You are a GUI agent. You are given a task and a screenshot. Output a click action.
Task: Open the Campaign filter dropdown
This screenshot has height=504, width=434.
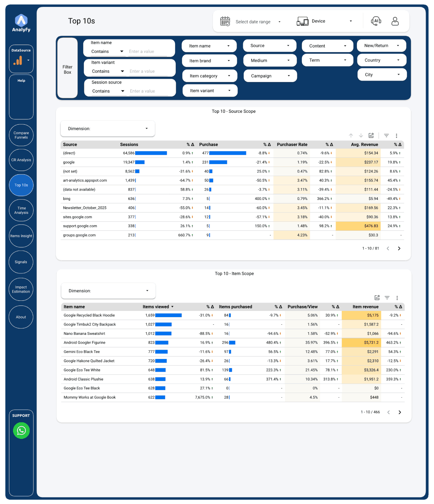(270, 76)
